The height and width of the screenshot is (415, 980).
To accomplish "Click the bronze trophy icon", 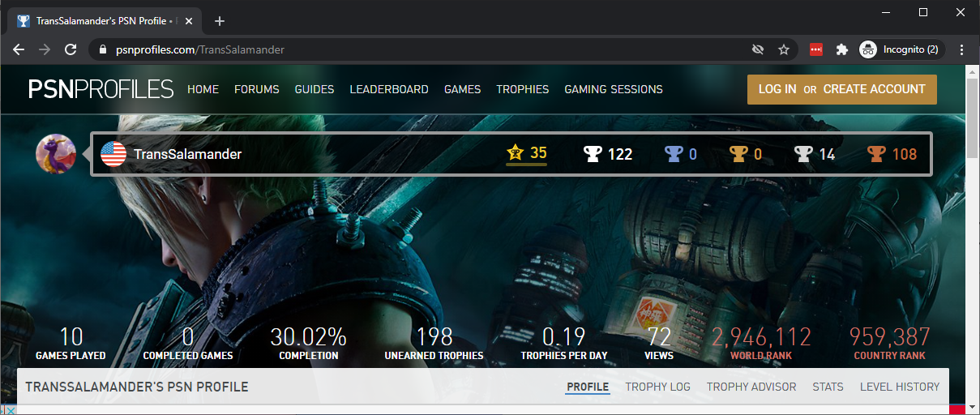I will (876, 154).
